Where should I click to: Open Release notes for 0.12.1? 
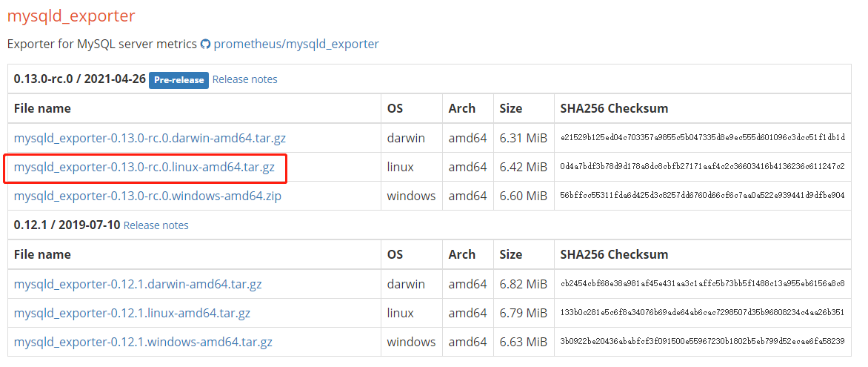(156, 225)
